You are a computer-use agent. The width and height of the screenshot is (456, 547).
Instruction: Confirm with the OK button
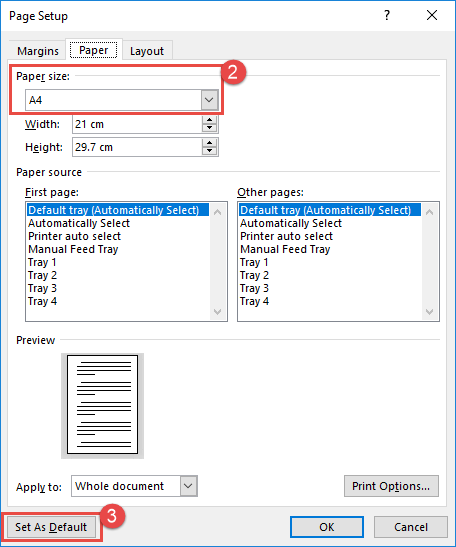point(327,527)
